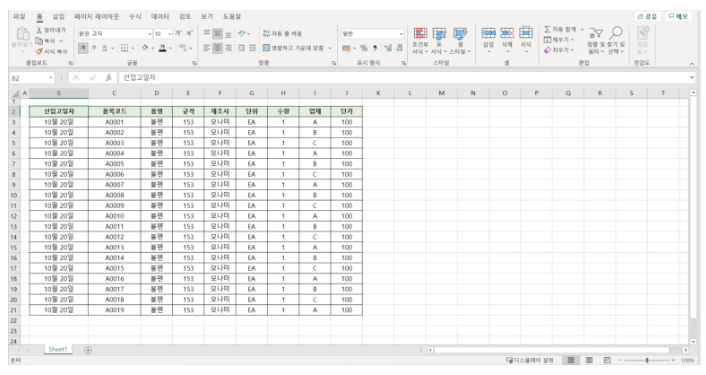706x375 pixels.
Task: Apply percent style
Action: point(364,48)
